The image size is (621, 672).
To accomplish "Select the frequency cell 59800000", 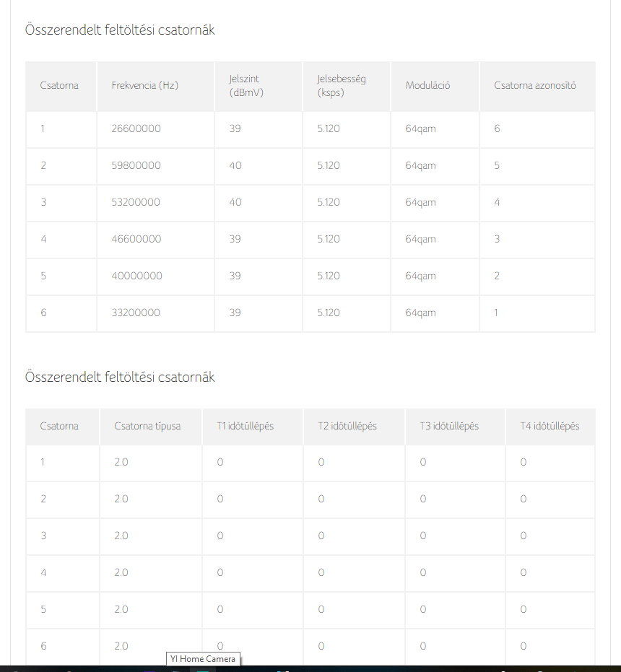I will click(x=136, y=165).
